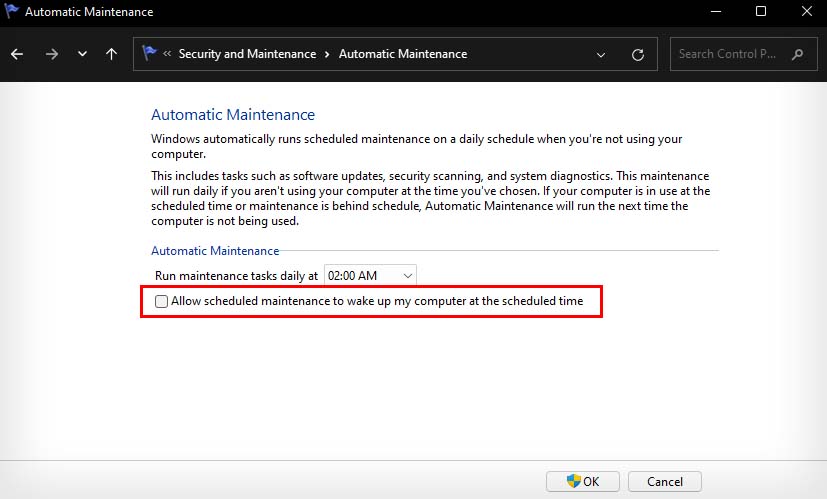827x499 pixels.
Task: Click the Automatic Maintenance section group label
Action: [x=215, y=251]
